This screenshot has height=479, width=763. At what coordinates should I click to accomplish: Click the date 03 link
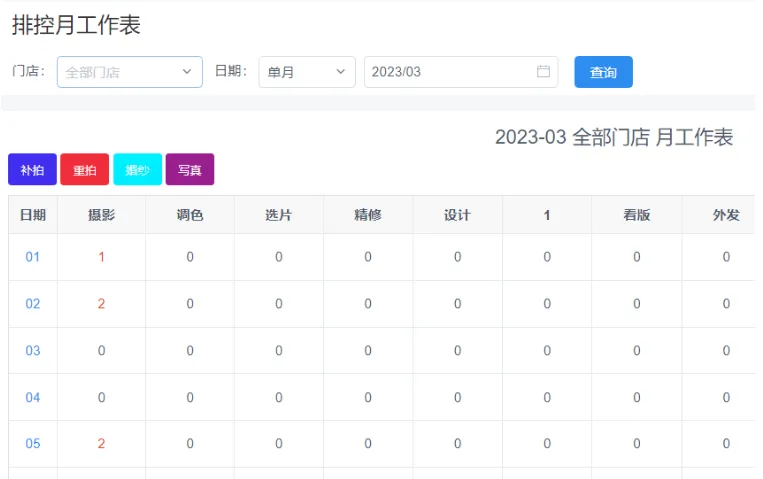33,351
